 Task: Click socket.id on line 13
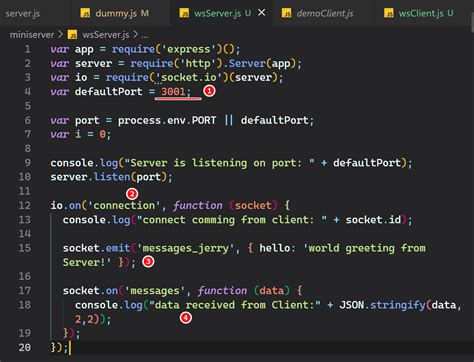click(373, 220)
